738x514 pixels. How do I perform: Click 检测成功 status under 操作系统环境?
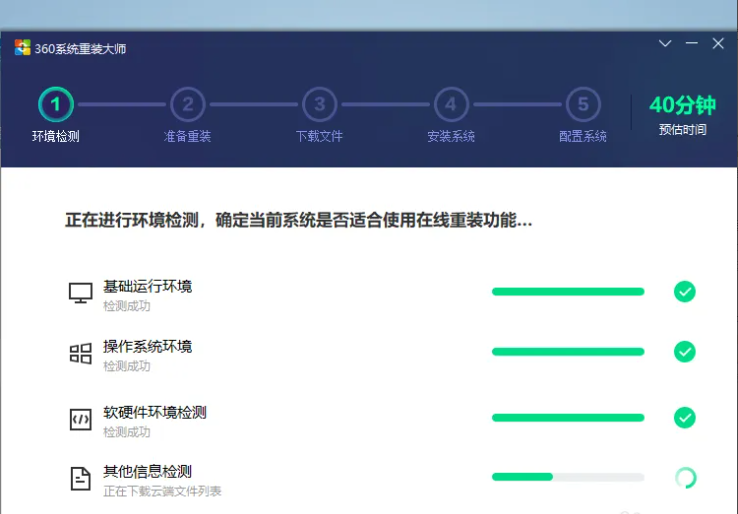127,366
